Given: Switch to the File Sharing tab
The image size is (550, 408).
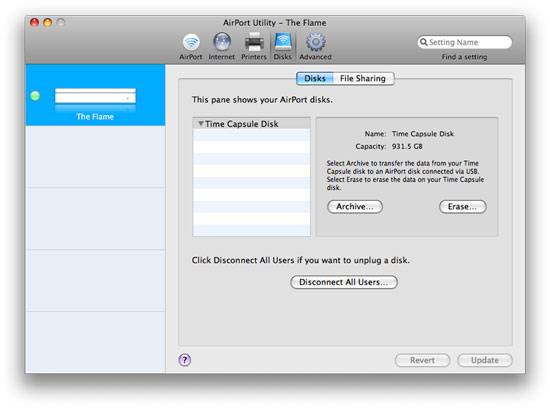Looking at the screenshot, I should pos(363,78).
